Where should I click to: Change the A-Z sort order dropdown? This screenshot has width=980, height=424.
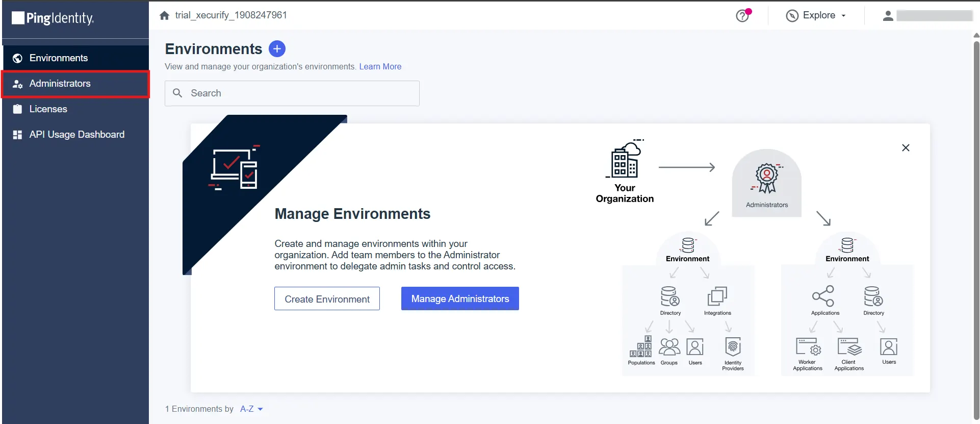point(251,409)
